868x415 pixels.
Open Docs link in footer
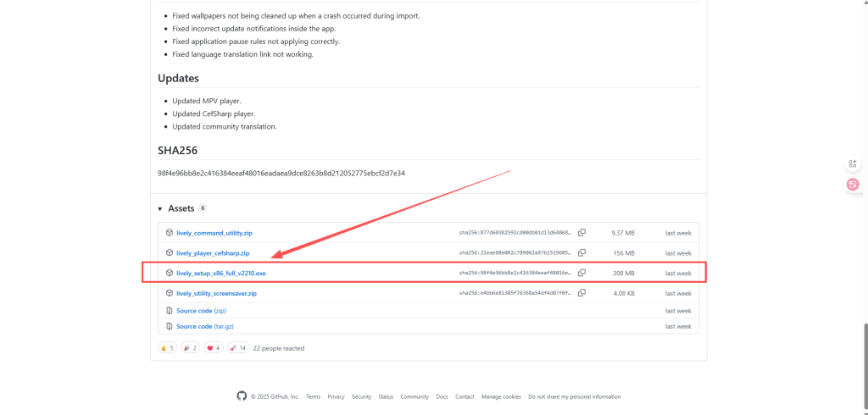(442, 396)
